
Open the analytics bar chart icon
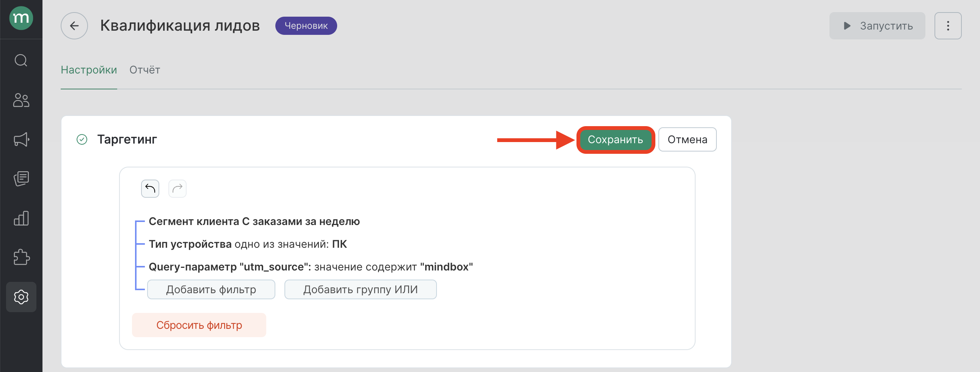click(21, 218)
